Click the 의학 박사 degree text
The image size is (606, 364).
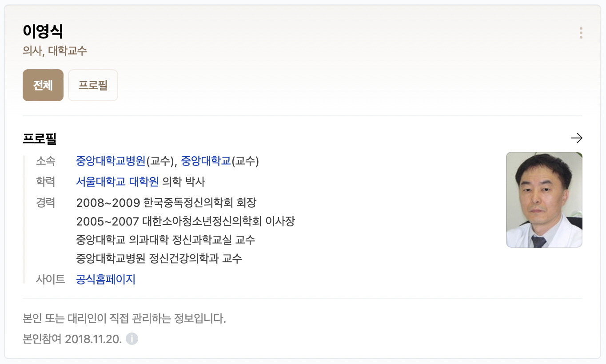[183, 182]
